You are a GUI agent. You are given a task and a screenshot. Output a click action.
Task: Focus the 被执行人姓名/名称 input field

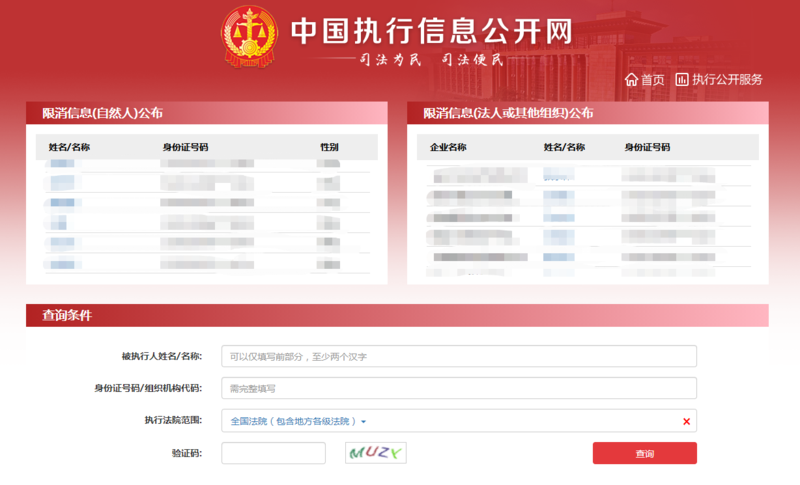pyautogui.click(x=459, y=356)
